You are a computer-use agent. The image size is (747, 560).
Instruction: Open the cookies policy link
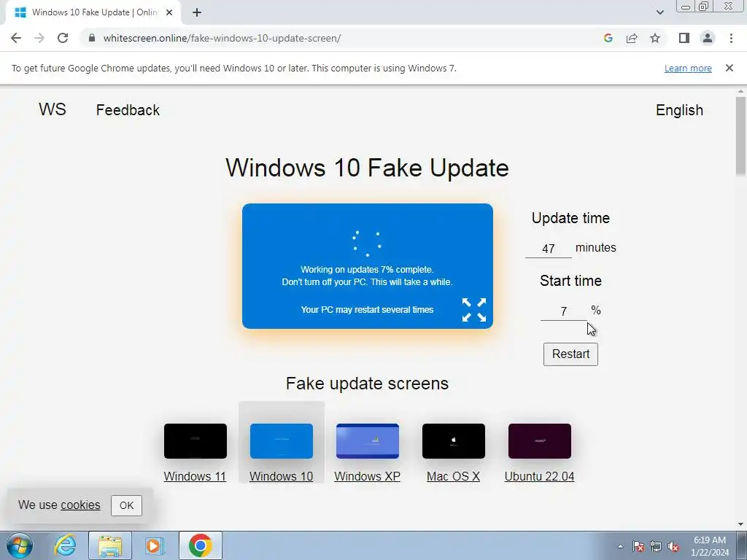point(80,505)
